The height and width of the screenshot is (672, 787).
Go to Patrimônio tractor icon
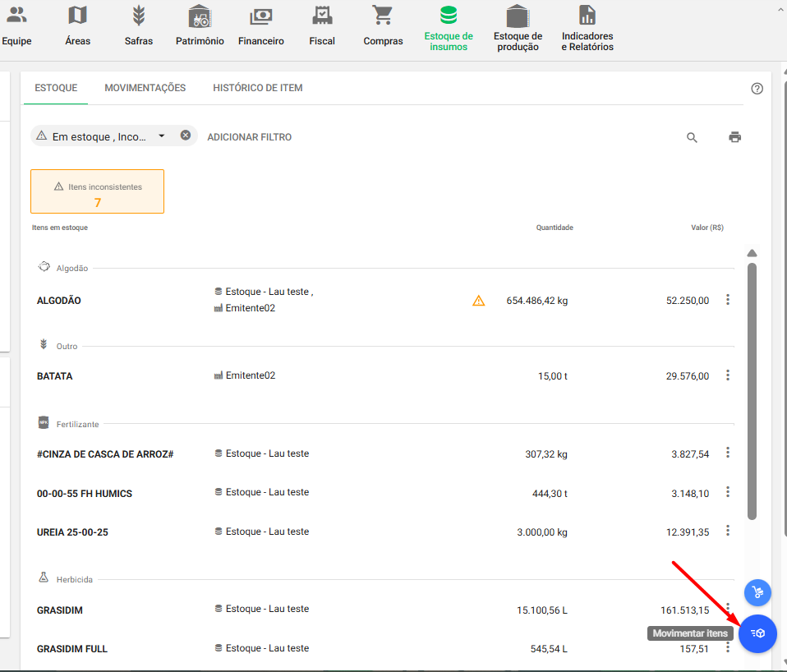pos(200,16)
